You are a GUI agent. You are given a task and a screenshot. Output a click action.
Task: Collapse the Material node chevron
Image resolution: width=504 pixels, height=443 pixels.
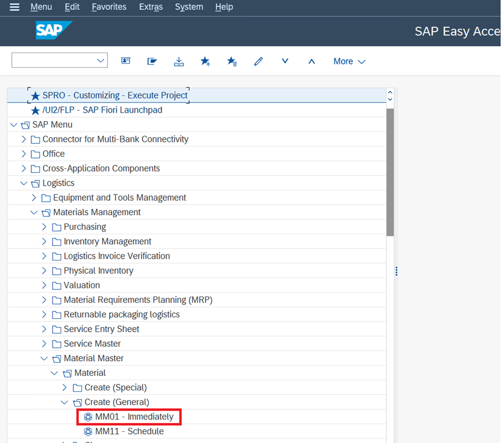point(54,373)
